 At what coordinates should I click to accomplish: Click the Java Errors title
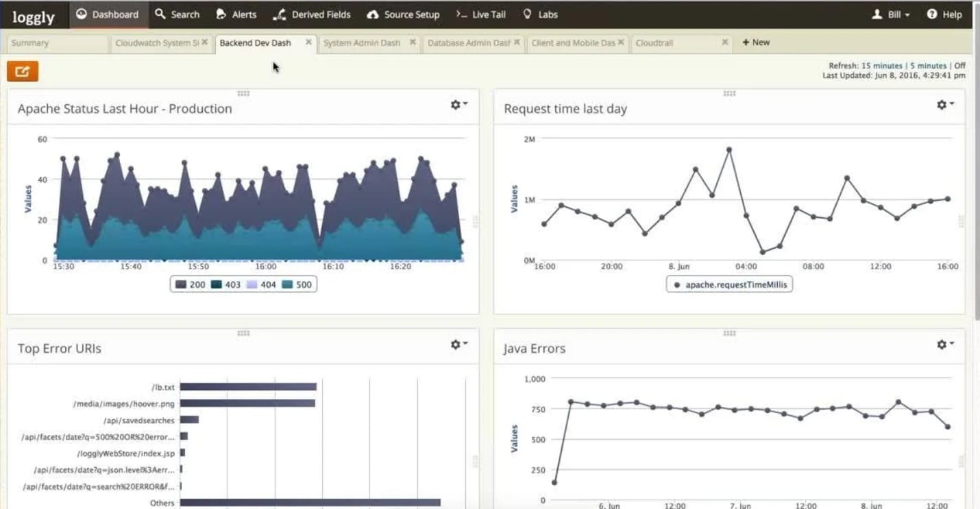(535, 348)
